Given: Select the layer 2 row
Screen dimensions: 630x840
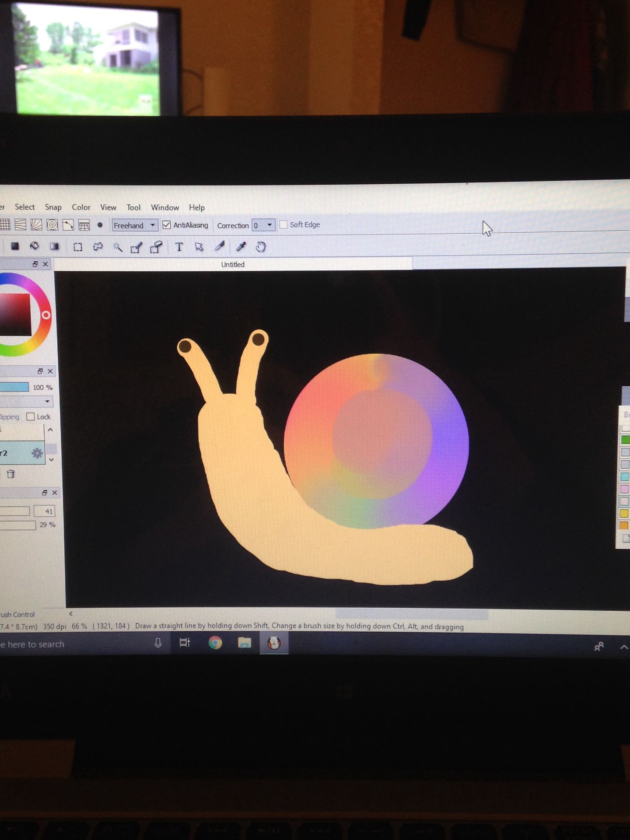Looking at the screenshot, I should pos(22,453).
